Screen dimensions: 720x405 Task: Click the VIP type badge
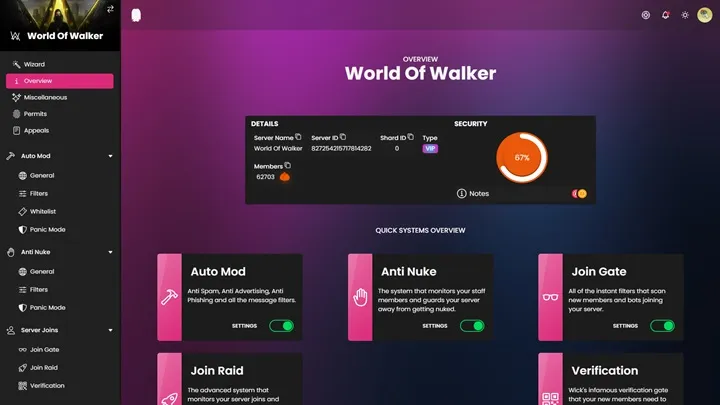pyautogui.click(x=430, y=148)
